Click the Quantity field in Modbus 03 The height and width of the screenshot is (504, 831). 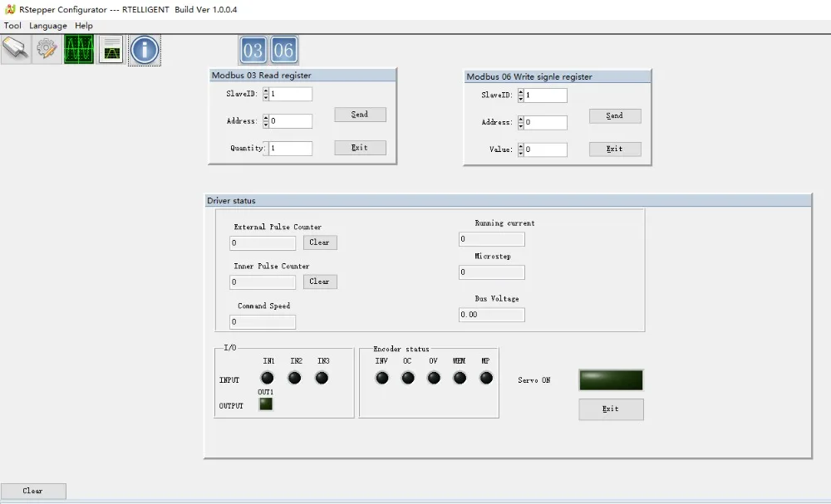click(x=290, y=149)
